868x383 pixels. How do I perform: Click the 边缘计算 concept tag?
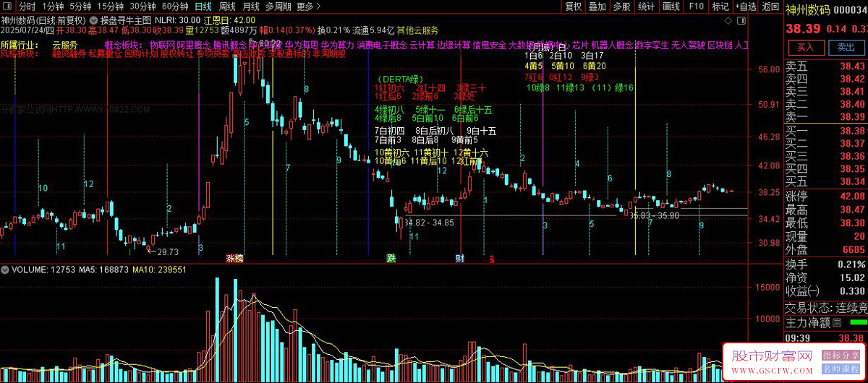(x=453, y=45)
